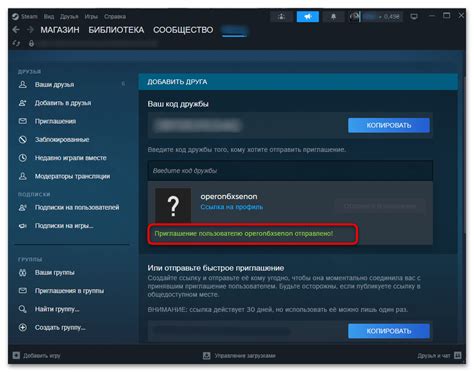Open Подписки на пользователей
Image resolution: width=474 pixels, height=372 pixels.
coord(77,207)
